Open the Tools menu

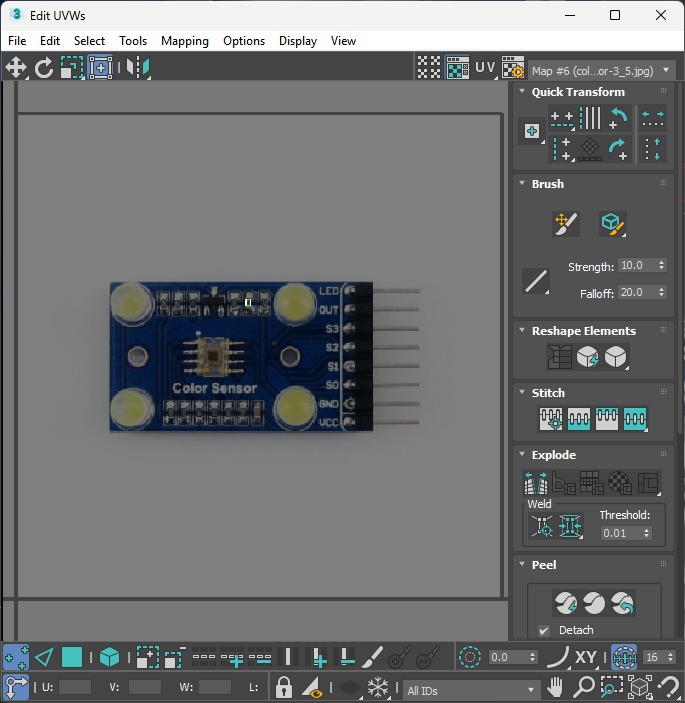coord(133,41)
